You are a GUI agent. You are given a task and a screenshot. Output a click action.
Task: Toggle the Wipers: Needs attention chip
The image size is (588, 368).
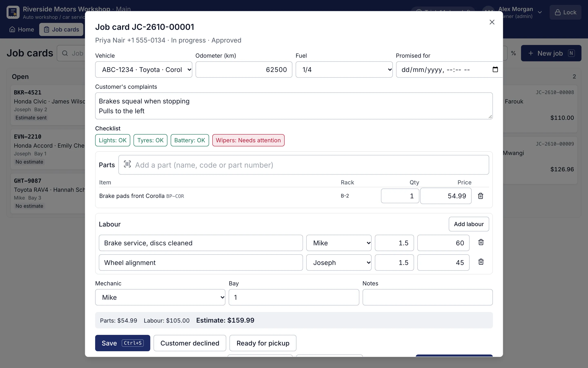[248, 140]
